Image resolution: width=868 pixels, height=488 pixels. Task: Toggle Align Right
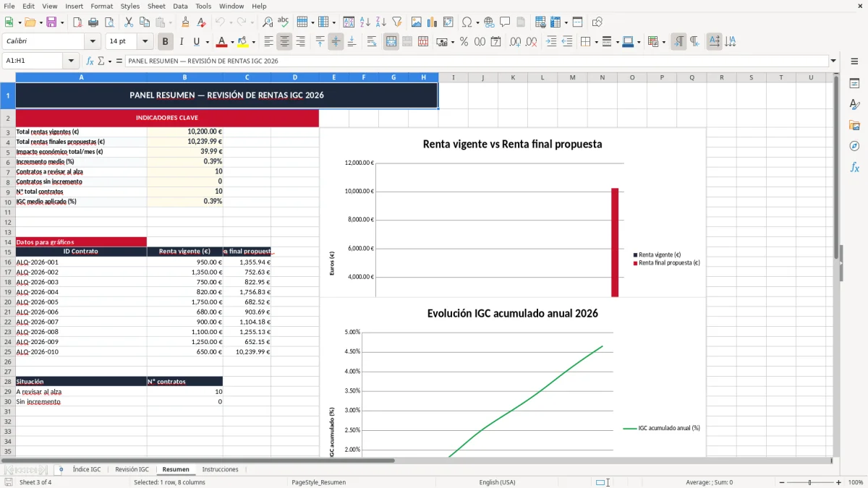[300, 42]
